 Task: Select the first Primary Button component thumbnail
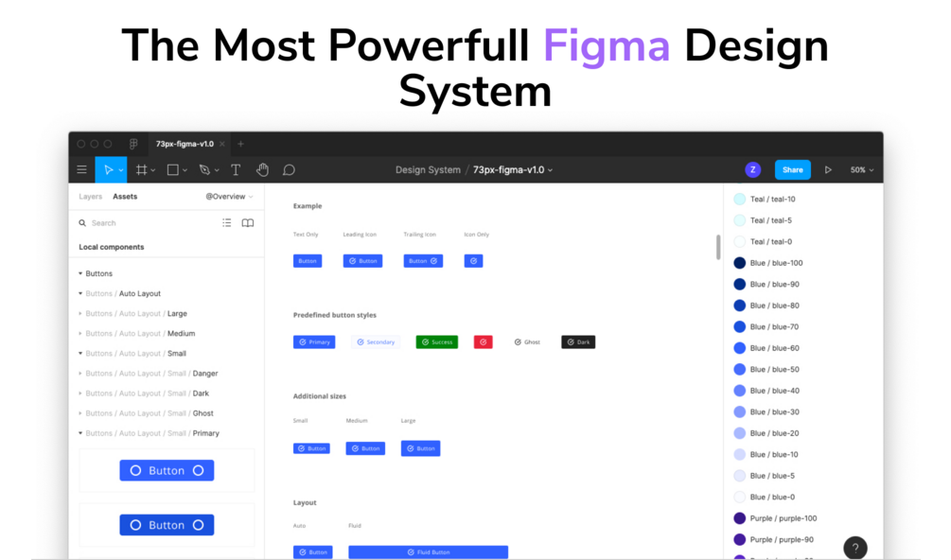pyautogui.click(x=167, y=470)
